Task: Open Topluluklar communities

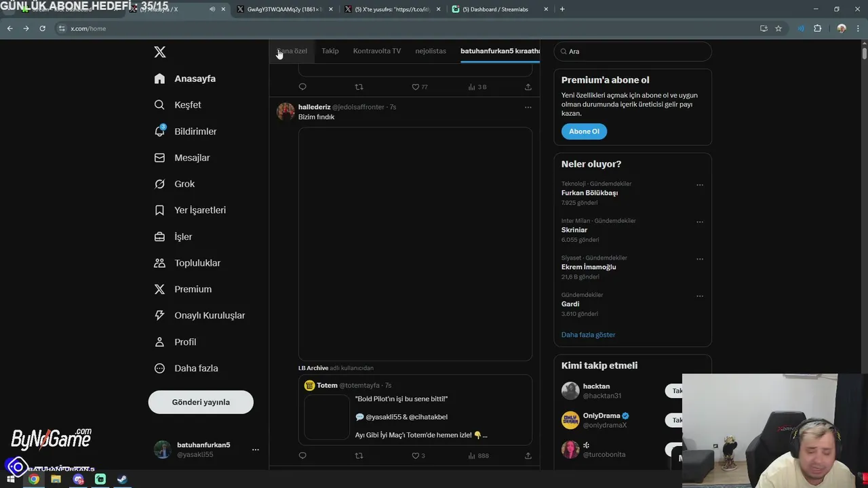Action: [x=187, y=263]
